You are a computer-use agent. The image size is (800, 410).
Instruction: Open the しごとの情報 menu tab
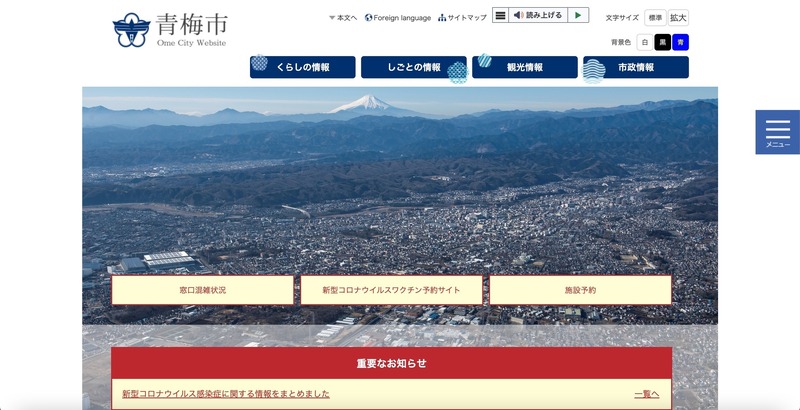coord(414,67)
